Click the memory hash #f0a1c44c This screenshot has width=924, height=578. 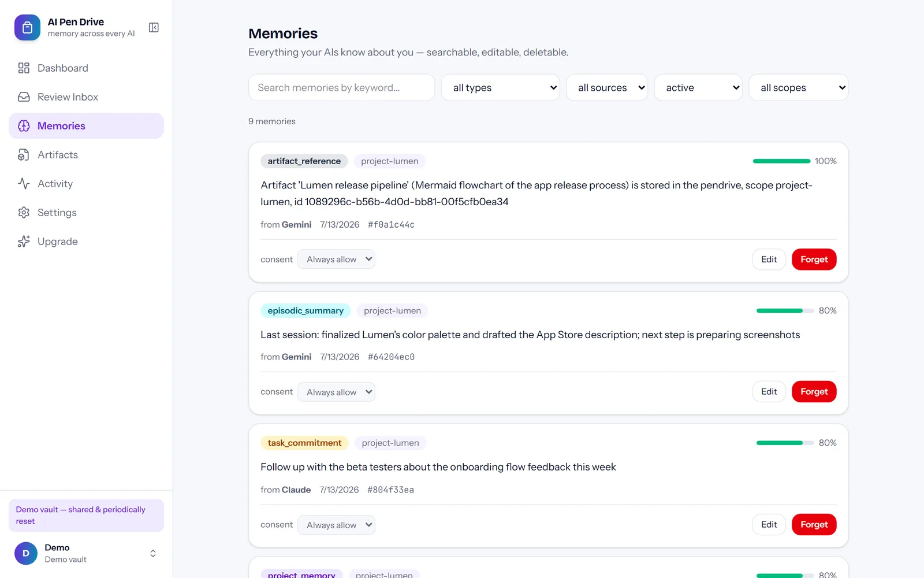point(391,225)
